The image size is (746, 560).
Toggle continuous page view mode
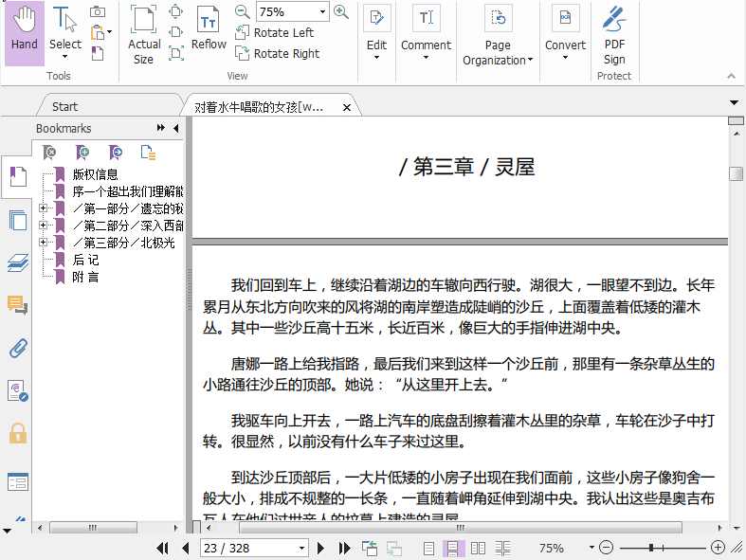coord(454,548)
